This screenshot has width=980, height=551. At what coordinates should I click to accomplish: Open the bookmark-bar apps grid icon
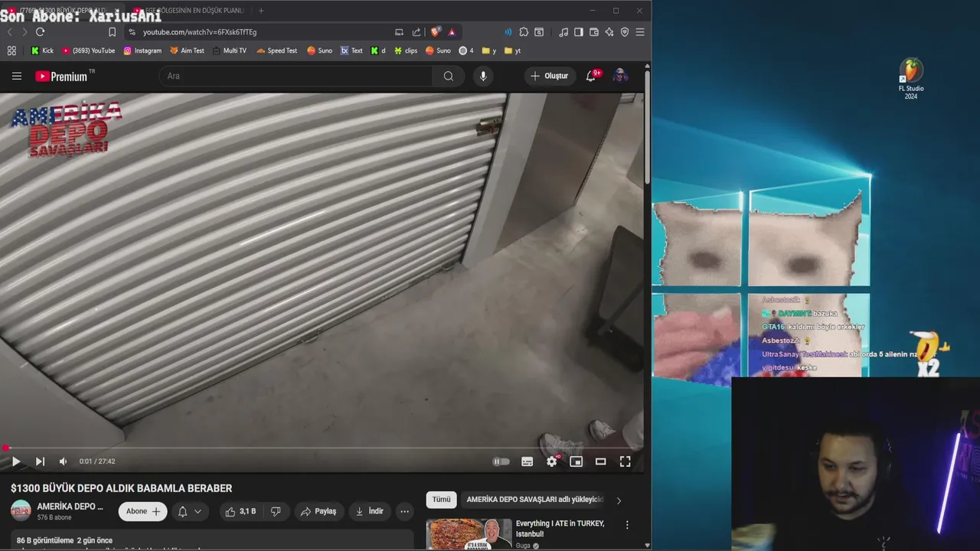pos(11,51)
